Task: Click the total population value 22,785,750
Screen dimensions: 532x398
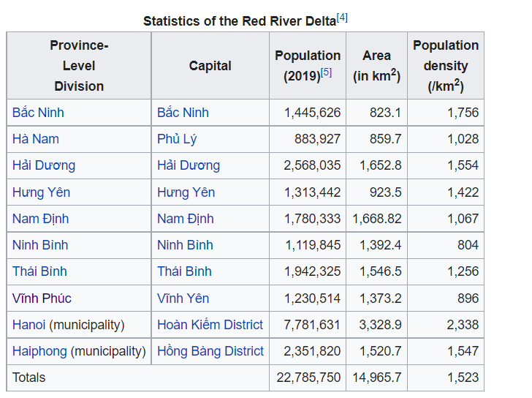Action: pos(308,378)
